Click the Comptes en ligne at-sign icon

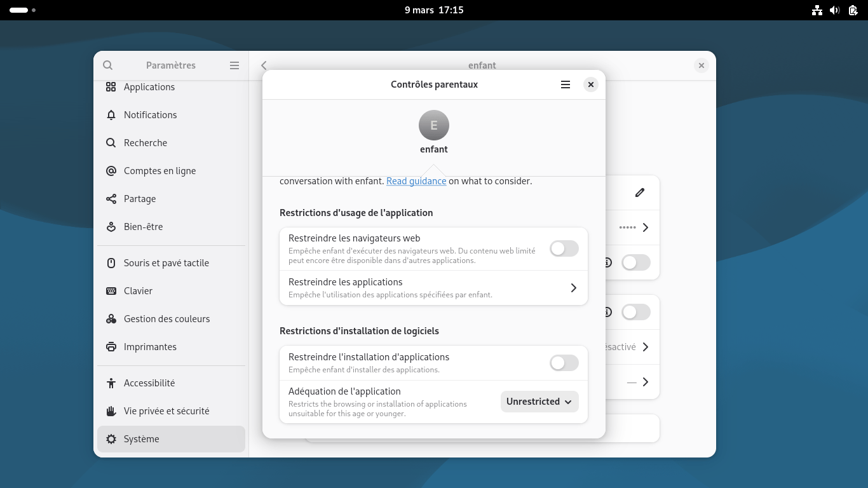coord(111,171)
